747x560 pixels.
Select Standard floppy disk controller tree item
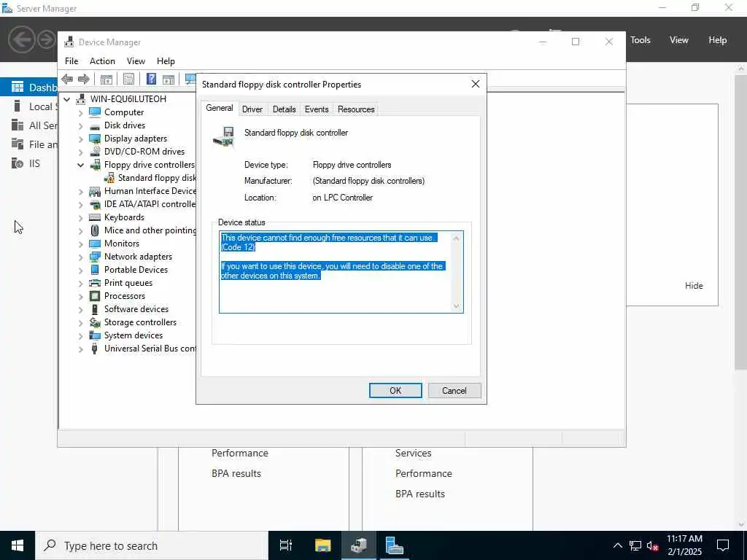tap(157, 178)
